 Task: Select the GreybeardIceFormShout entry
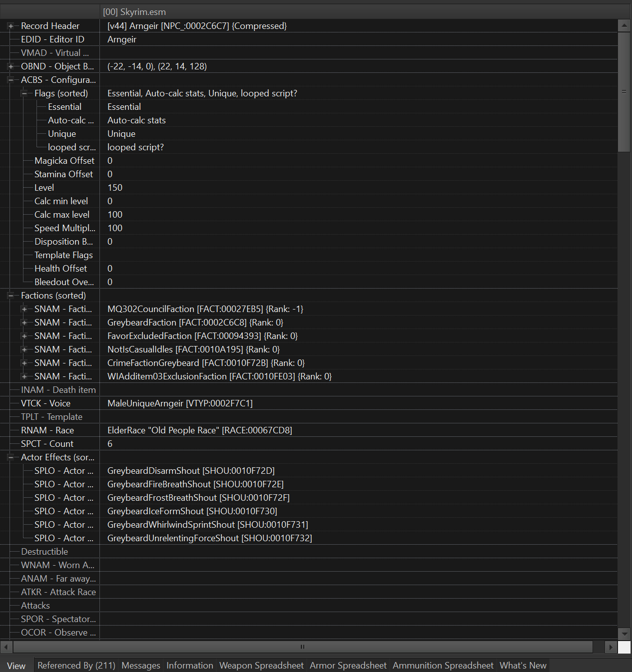[192, 511]
